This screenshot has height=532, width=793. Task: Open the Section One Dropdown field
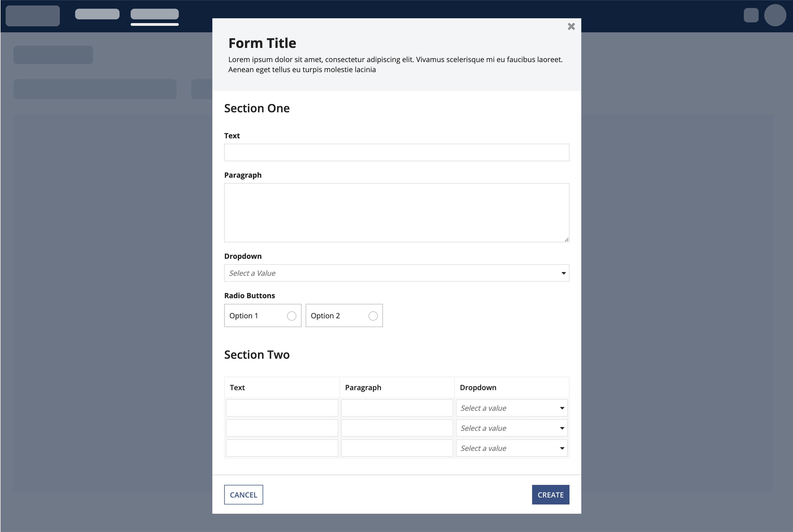pyautogui.click(x=396, y=273)
